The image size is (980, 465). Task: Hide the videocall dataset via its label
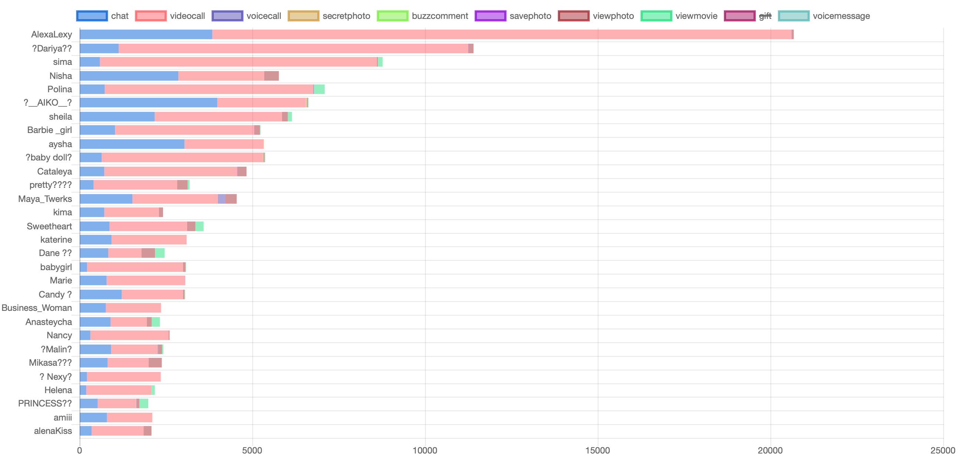tap(187, 16)
